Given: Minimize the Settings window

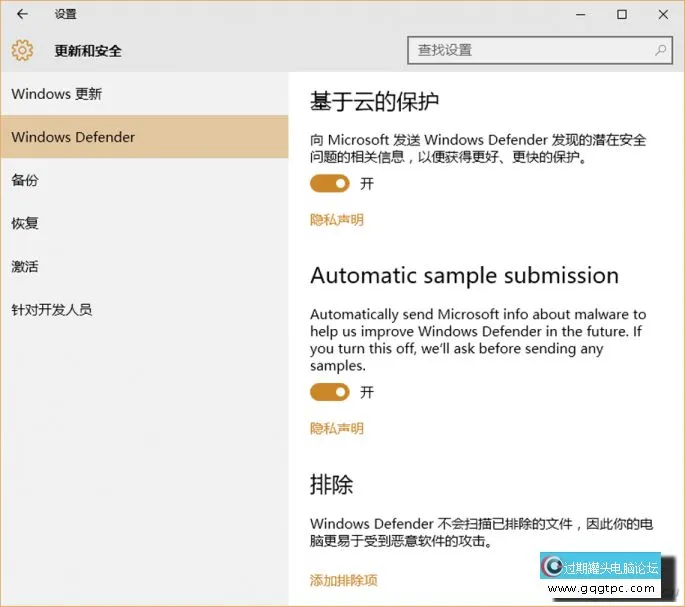Looking at the screenshot, I should click(x=579, y=14).
